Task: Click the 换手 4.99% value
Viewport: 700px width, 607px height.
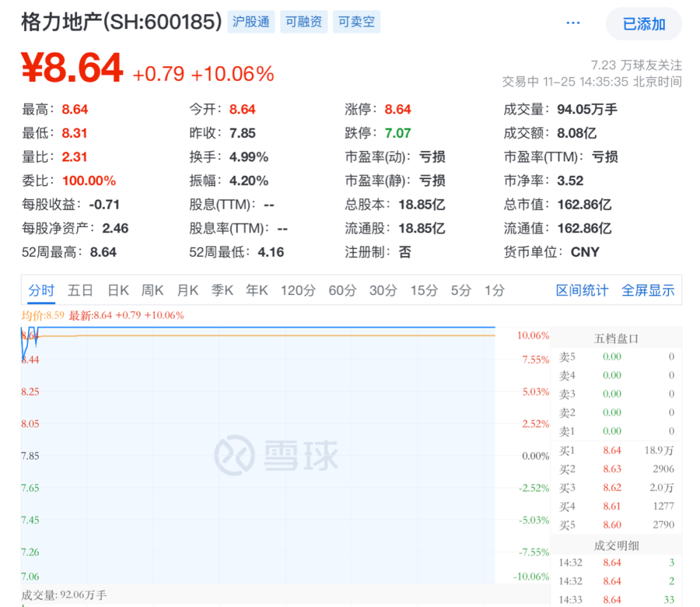Action: tap(249, 157)
